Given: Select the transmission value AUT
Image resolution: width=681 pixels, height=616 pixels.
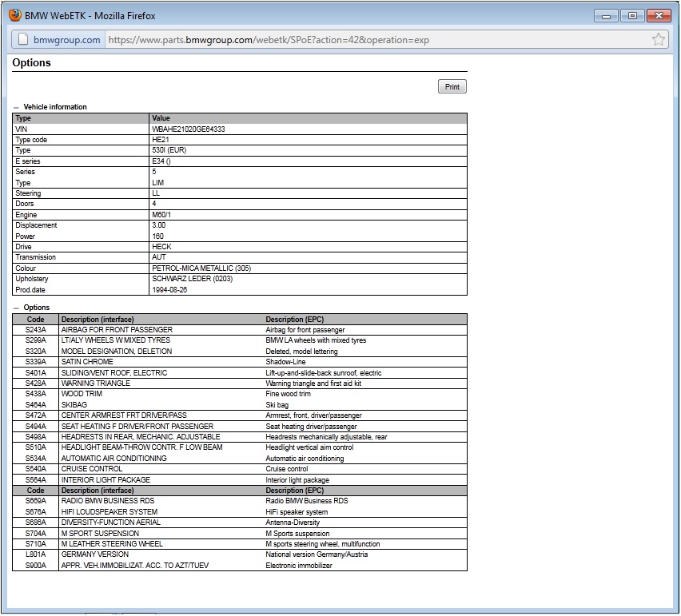Looking at the screenshot, I should 158,257.
